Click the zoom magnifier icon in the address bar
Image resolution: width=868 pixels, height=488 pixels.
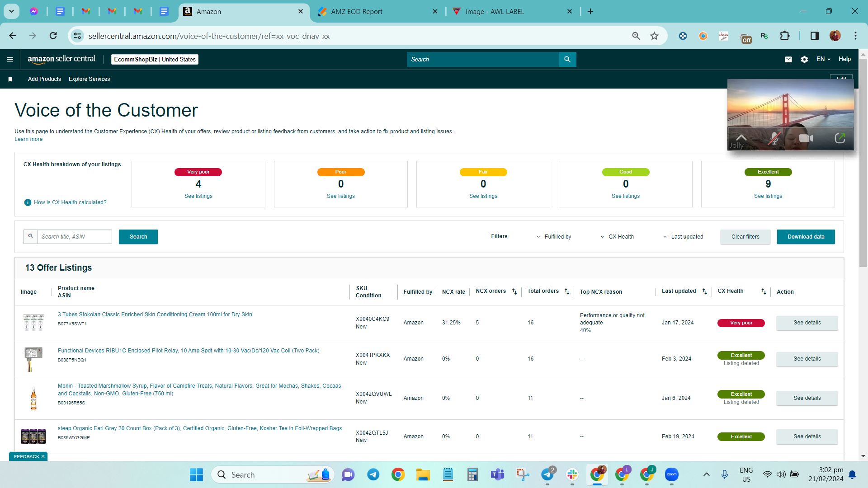pyautogui.click(x=636, y=36)
